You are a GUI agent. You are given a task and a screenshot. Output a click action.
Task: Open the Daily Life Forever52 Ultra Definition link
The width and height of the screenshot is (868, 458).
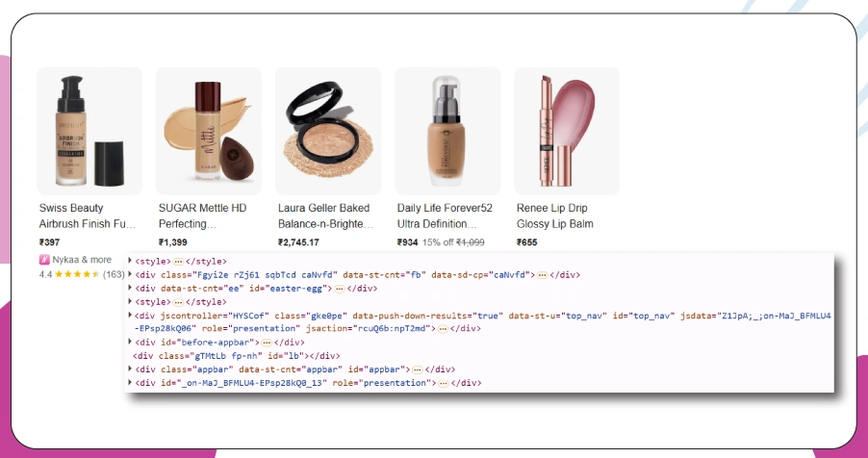[445, 216]
